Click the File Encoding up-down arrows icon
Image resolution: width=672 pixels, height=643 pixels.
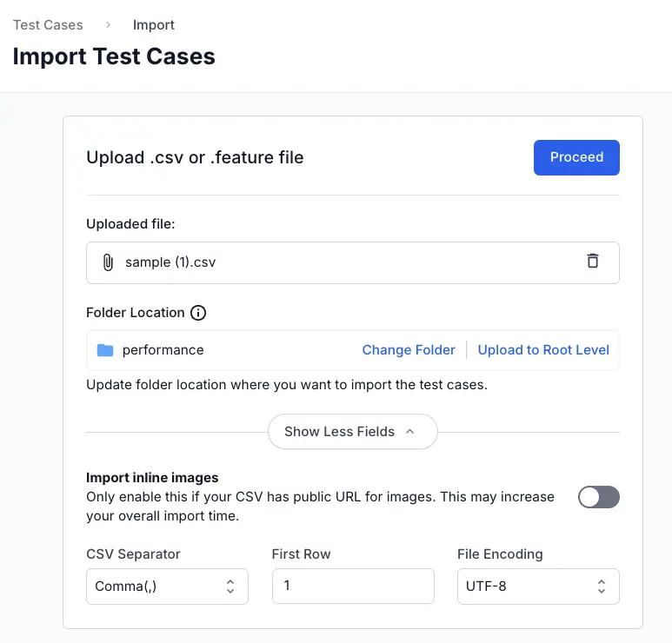602,587
